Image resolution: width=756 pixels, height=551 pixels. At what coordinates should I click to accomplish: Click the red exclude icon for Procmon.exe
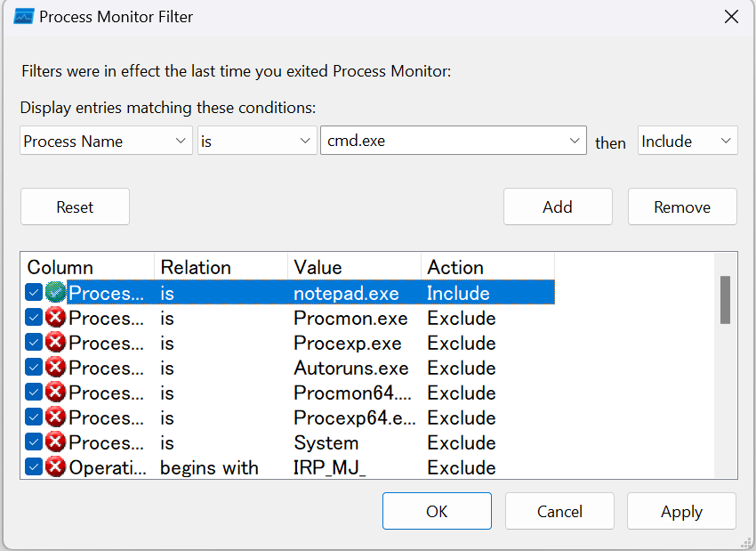tap(55, 318)
